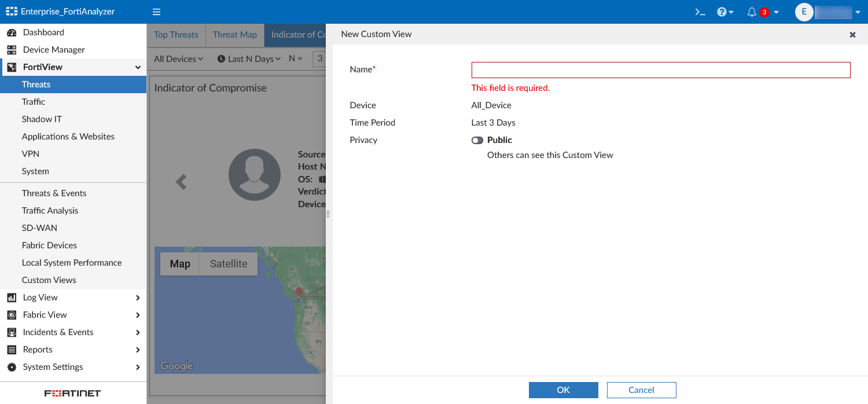This screenshot has height=404, width=868.
Task: Click the N value input box
Action: tap(319, 58)
